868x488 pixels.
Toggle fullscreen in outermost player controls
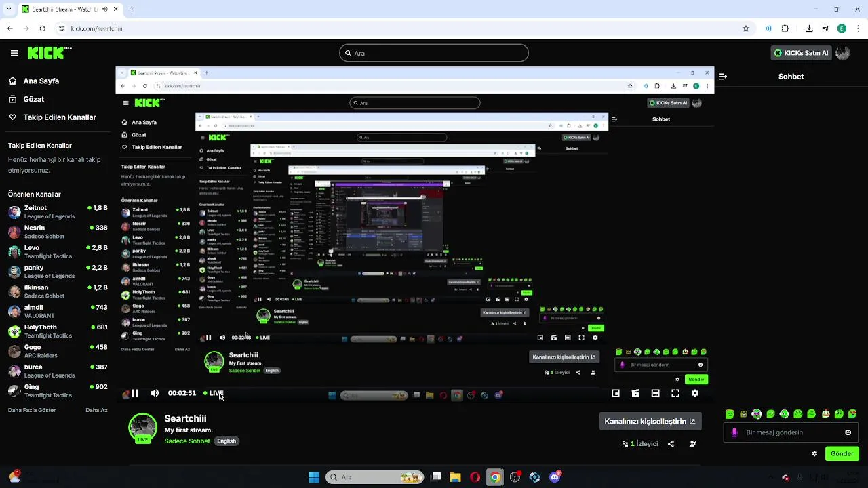pos(675,393)
